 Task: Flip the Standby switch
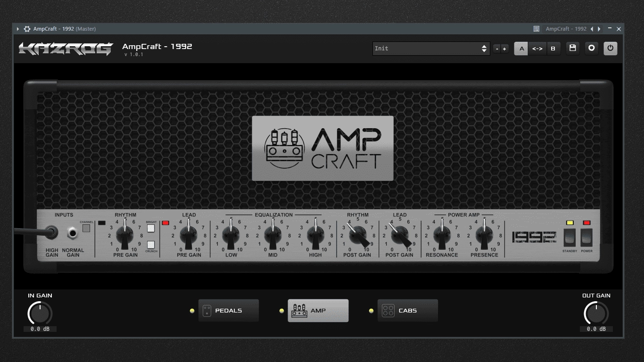coord(570,238)
